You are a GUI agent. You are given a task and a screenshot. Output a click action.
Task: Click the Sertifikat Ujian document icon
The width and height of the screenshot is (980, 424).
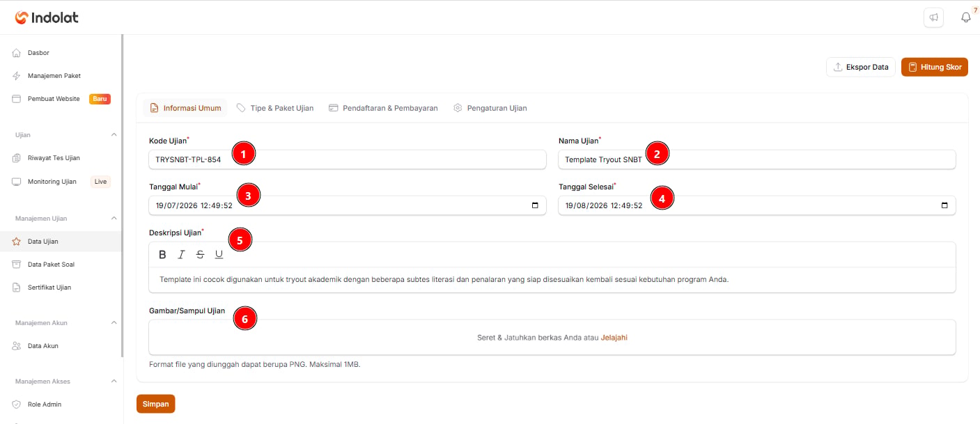pos(17,288)
